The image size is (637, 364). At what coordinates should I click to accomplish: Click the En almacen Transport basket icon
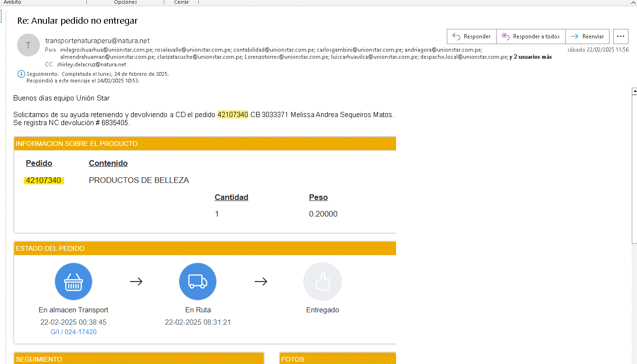tap(74, 282)
